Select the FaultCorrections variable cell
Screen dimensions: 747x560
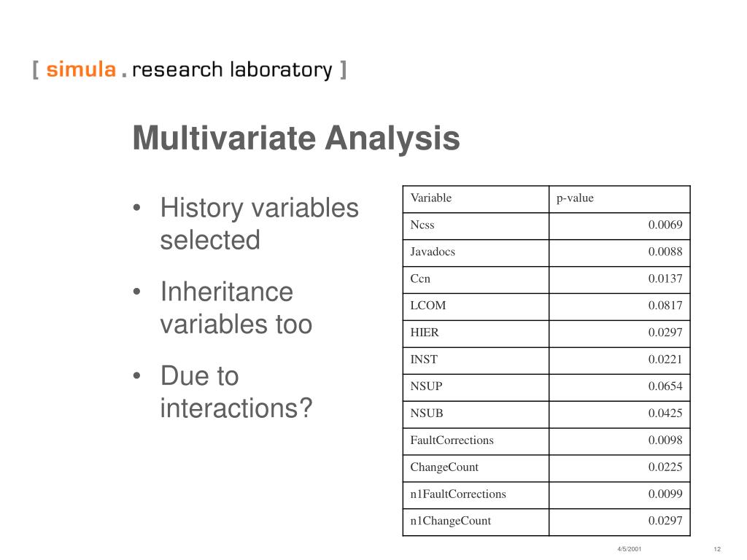point(476,441)
